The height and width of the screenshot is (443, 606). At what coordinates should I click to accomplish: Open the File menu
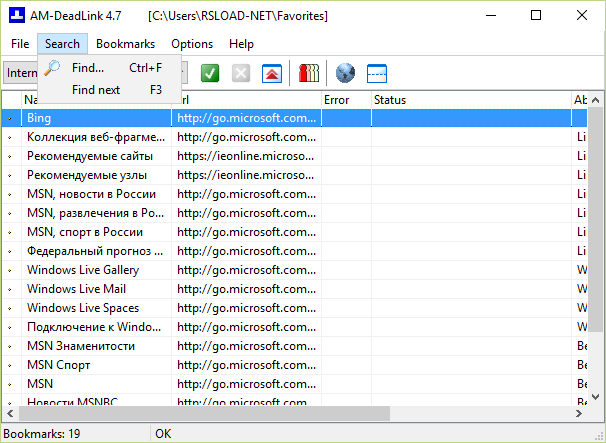pos(20,44)
